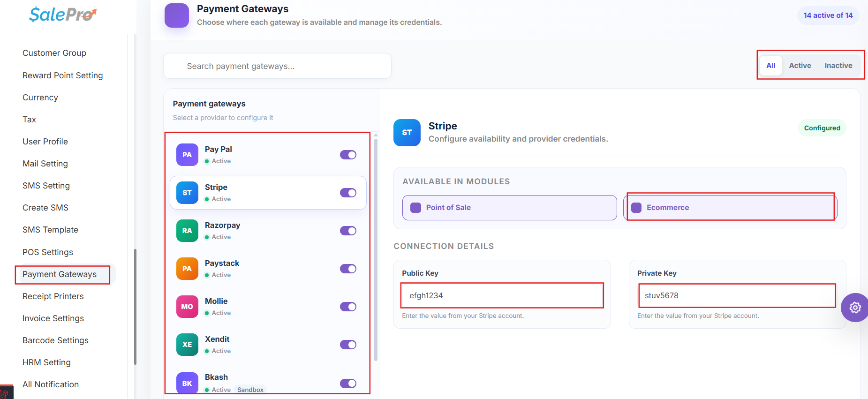Click the Pay Pal PA avatar icon
Image resolution: width=868 pixels, height=399 pixels.
[187, 155]
